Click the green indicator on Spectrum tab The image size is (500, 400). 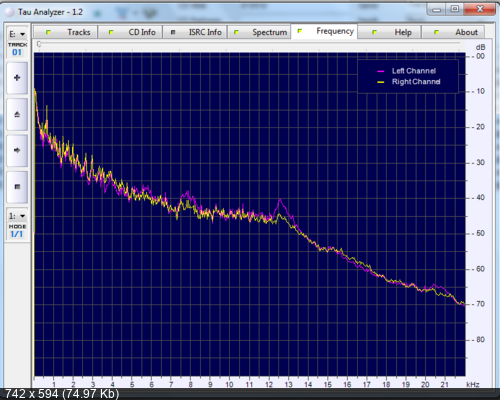[x=236, y=32]
